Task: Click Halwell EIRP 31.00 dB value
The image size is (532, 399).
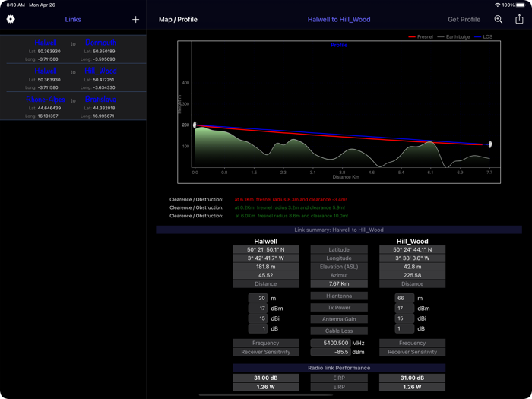Action: coord(266,378)
